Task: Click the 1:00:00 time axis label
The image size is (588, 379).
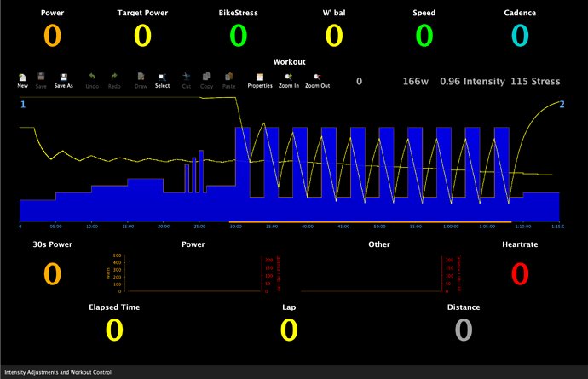Action: pos(451,227)
